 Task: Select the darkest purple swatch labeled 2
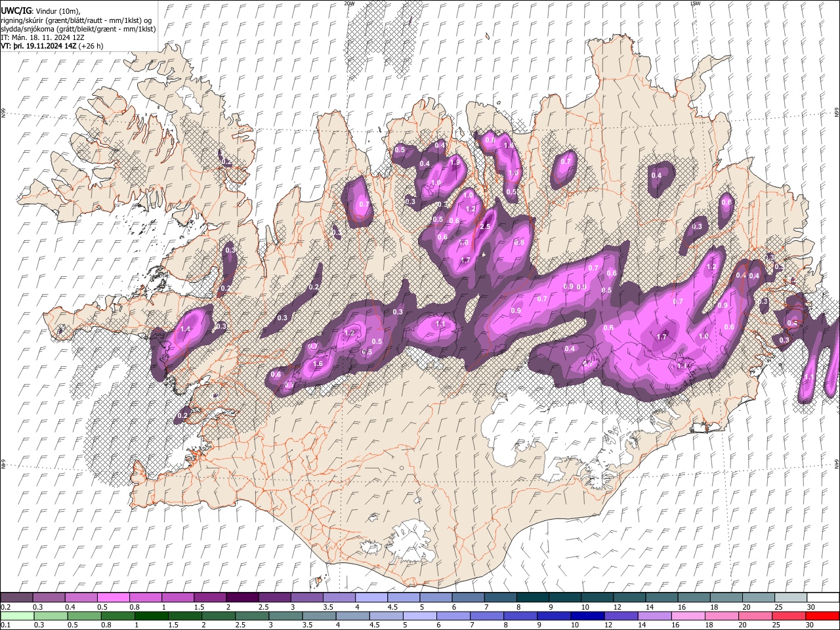[x=241, y=598]
